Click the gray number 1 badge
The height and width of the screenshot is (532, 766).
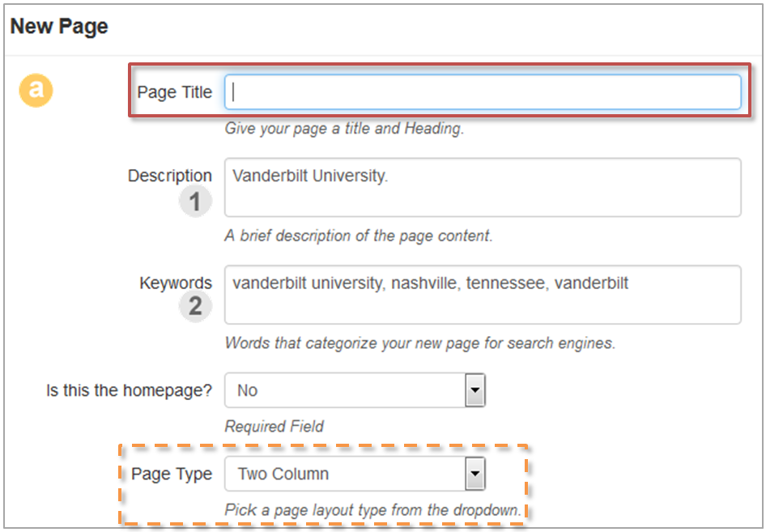195,201
